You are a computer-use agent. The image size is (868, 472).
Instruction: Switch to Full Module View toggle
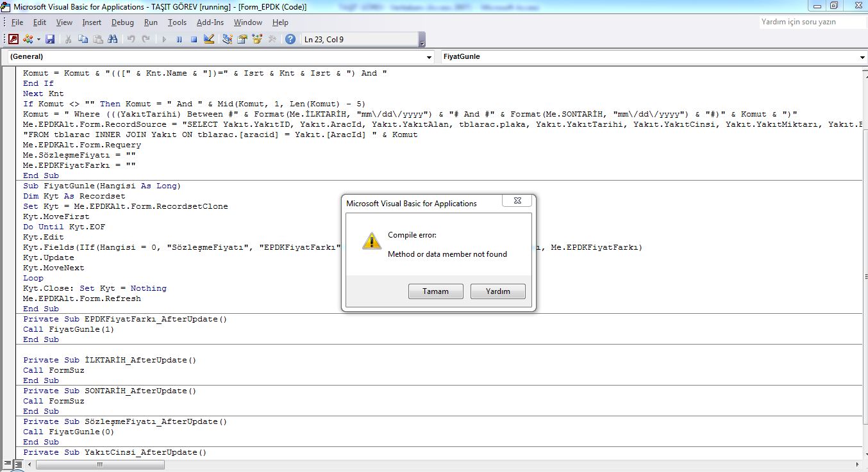point(17,464)
